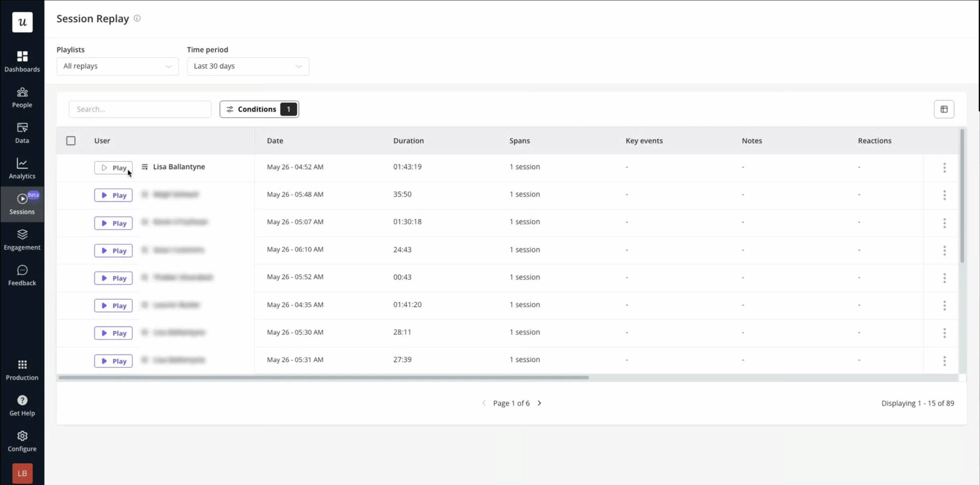
Task: Open row menu for Lisa Ballantyne session
Action: click(944, 167)
